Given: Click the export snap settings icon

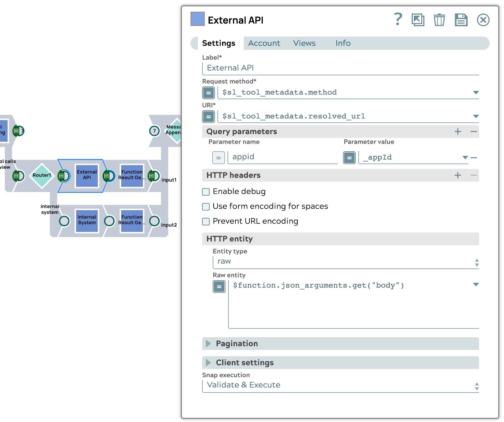Looking at the screenshot, I should click(x=418, y=20).
